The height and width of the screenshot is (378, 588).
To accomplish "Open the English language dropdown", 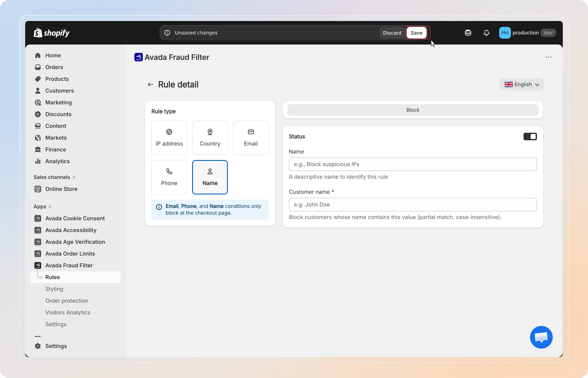I will coord(521,84).
